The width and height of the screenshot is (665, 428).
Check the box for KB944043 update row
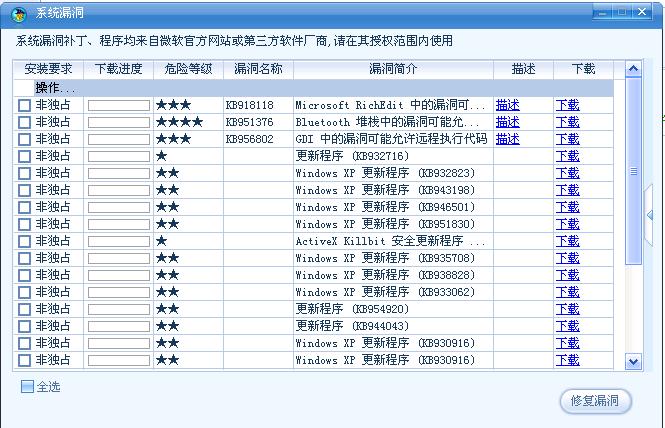tap(25, 326)
